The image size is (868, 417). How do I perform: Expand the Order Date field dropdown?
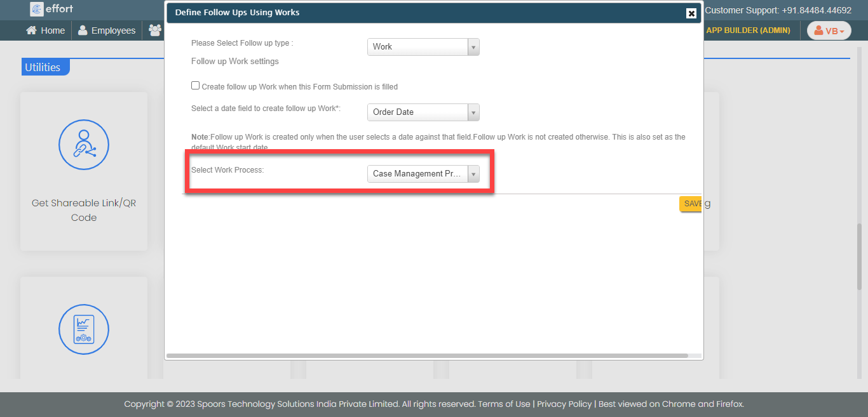click(423, 112)
